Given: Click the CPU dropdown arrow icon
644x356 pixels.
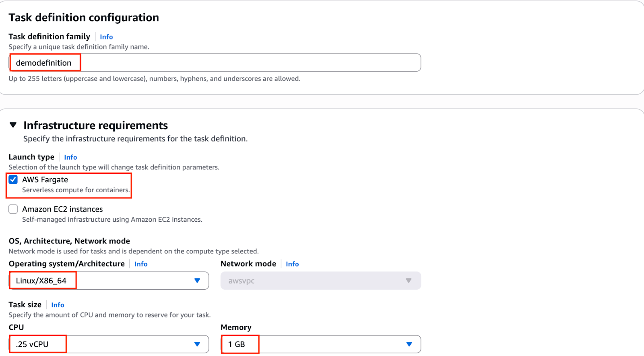Looking at the screenshot, I should point(197,344).
